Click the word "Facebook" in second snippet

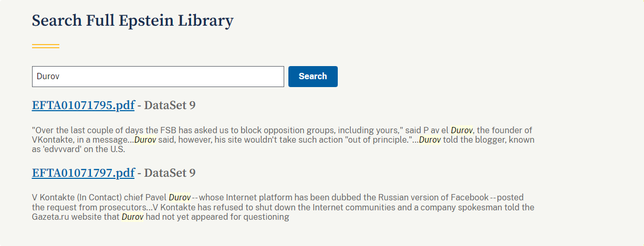click(467, 198)
